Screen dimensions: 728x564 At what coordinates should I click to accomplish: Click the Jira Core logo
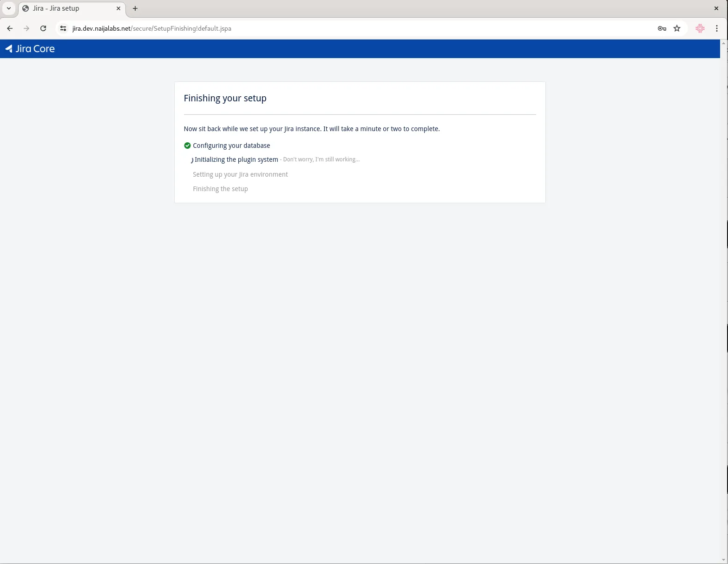[x=30, y=49]
